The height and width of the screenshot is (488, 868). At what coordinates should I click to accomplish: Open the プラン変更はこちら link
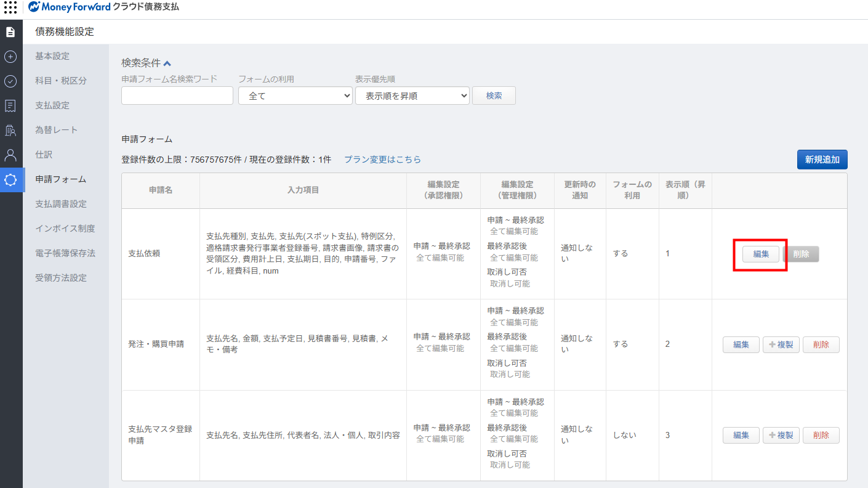[382, 159]
